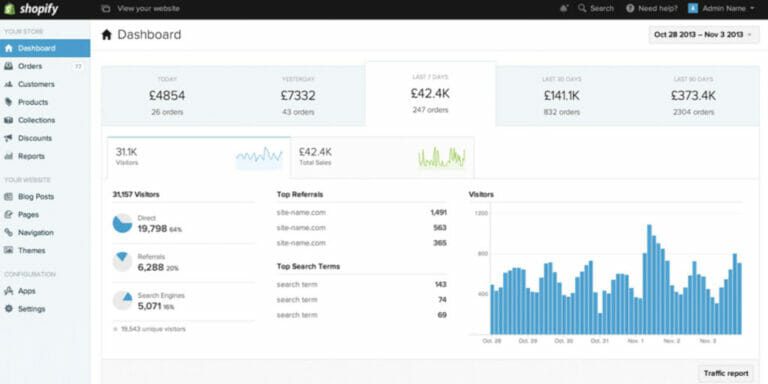Click the Traffic report button
This screenshot has height=384, width=768.
(726, 373)
